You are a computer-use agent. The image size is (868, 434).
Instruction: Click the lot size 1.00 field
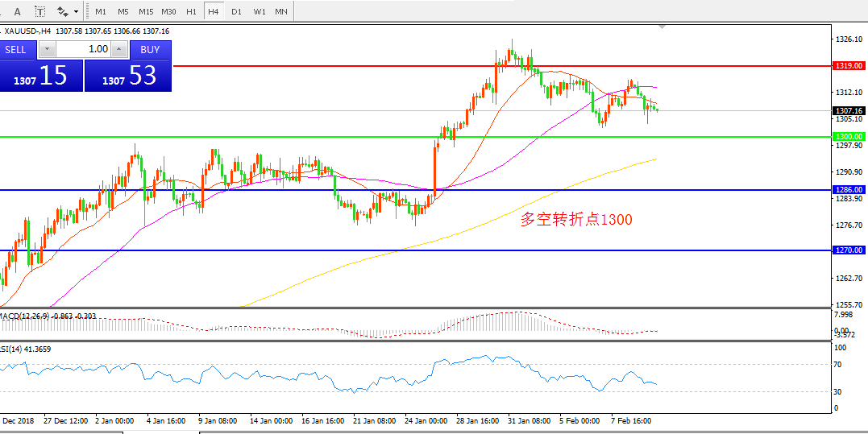coord(82,49)
